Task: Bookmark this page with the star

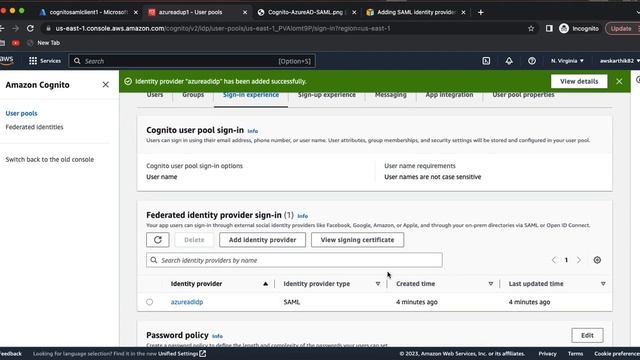Action: 531,28
